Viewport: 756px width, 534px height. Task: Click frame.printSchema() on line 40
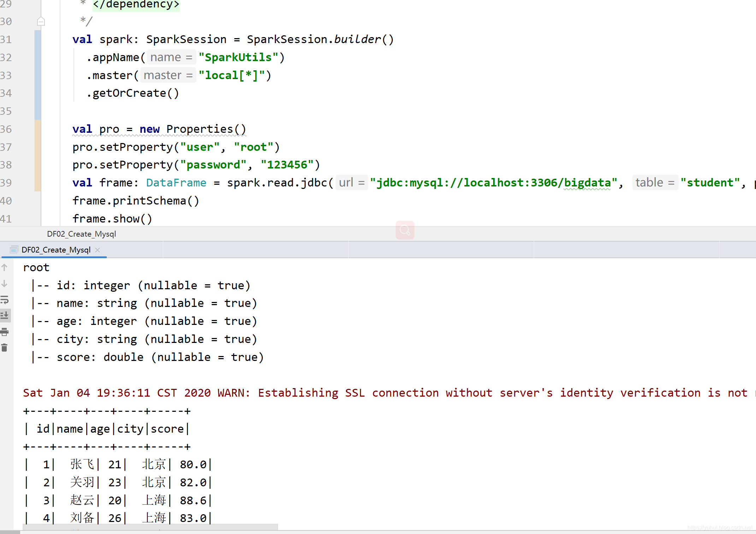[x=136, y=201]
